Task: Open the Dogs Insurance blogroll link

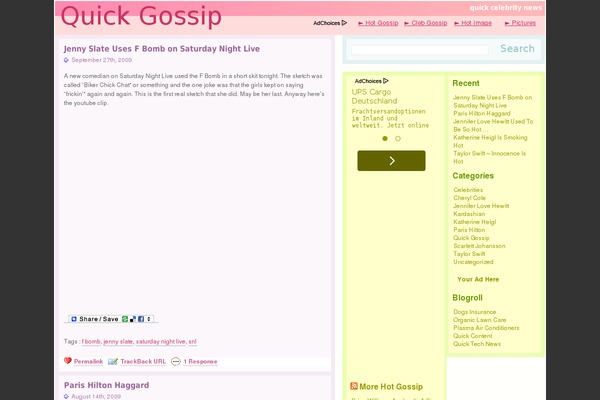Action: (x=474, y=312)
